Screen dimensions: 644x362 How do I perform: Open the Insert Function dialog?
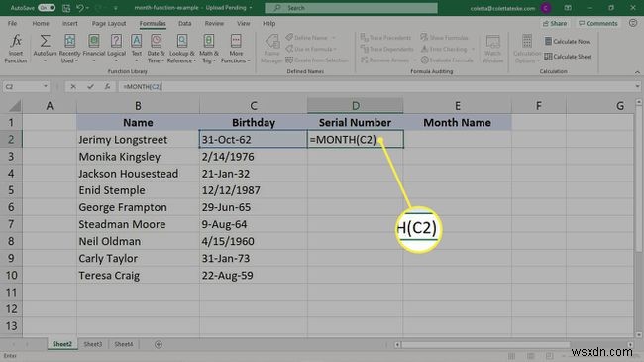click(16, 49)
